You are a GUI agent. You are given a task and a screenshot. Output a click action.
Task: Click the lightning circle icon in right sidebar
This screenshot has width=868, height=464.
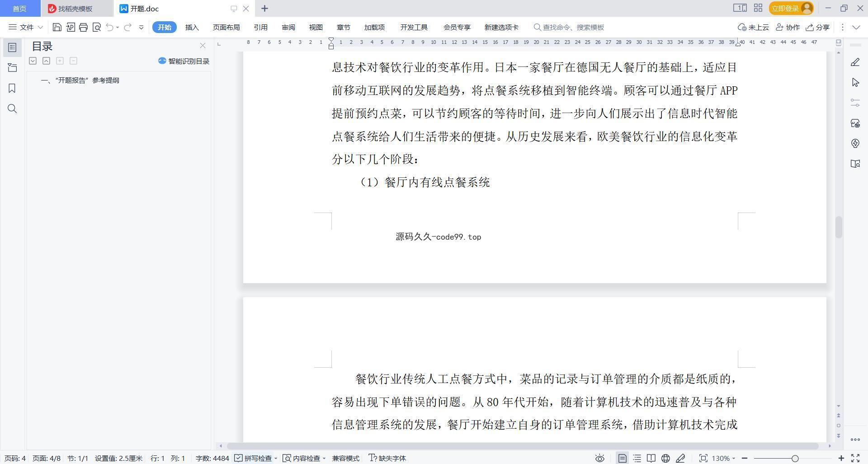click(855, 143)
